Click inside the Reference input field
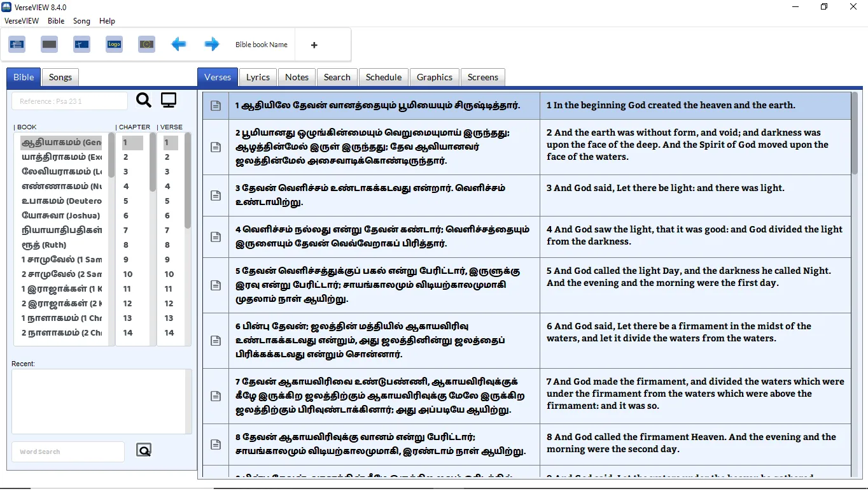Screen dimensions: 868x491 tap(69, 101)
